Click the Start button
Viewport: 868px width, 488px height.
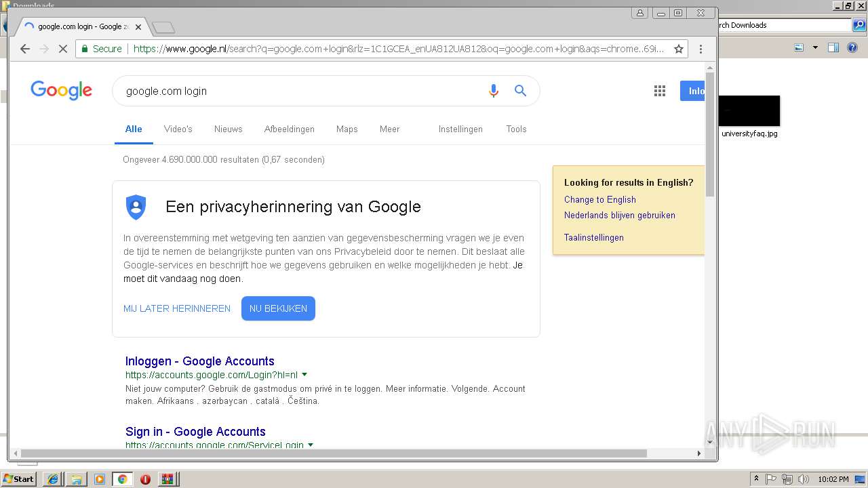tap(19, 479)
